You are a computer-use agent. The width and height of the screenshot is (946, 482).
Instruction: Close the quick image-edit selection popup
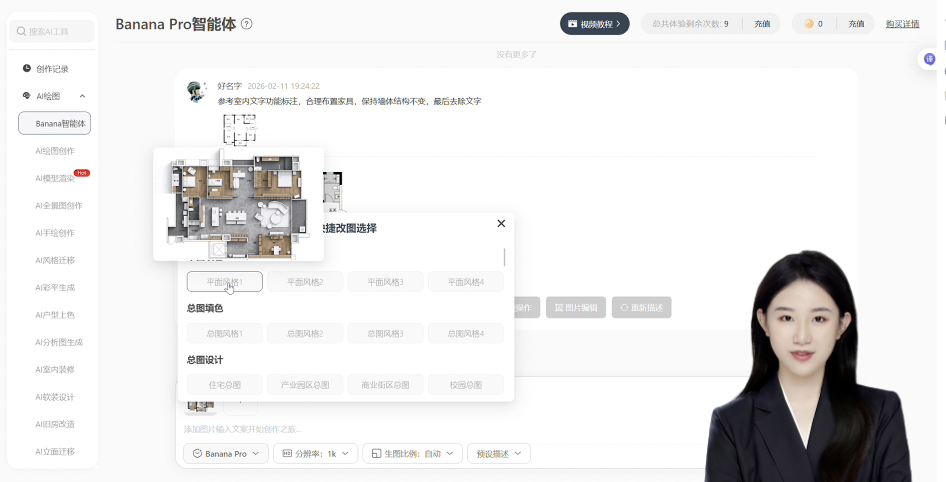501,224
